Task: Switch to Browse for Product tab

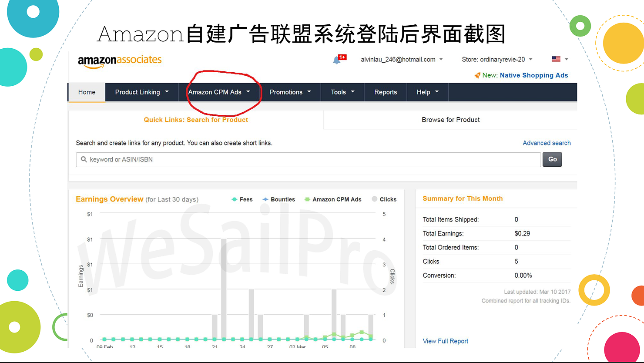Action: click(x=450, y=120)
